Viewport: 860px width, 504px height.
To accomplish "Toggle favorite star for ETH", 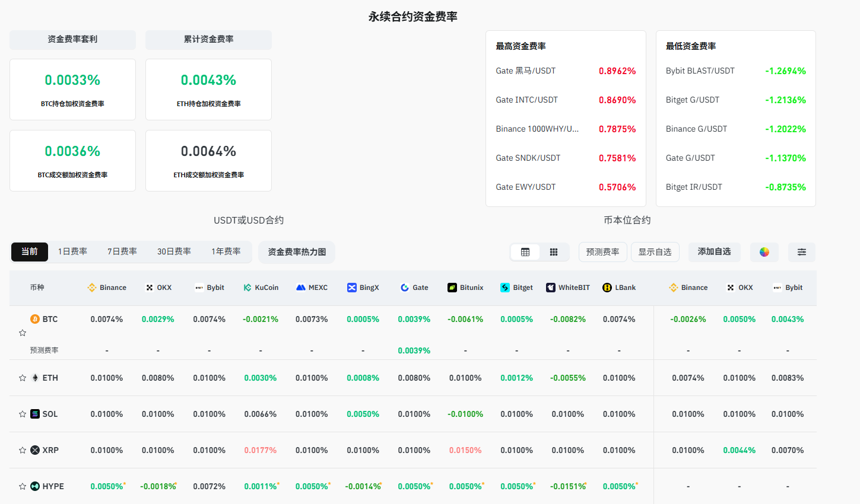I will 23,378.
